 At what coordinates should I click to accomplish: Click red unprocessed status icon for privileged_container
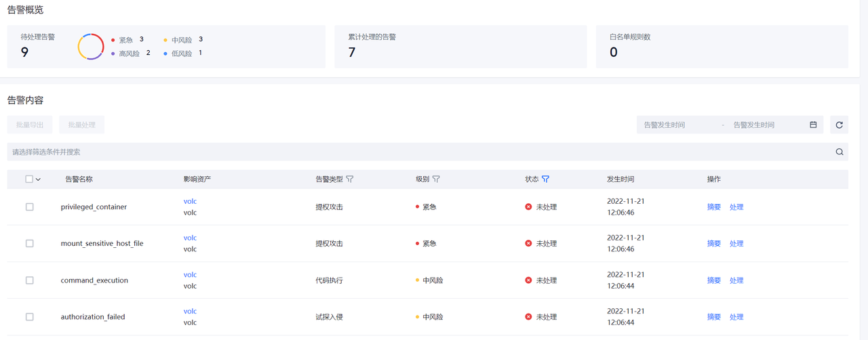[528, 207]
